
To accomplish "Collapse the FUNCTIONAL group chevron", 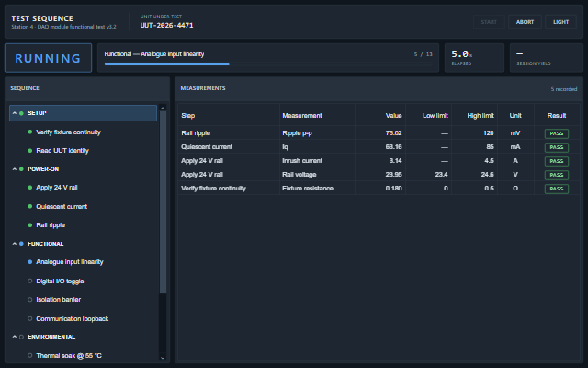I will pyautogui.click(x=15, y=244).
